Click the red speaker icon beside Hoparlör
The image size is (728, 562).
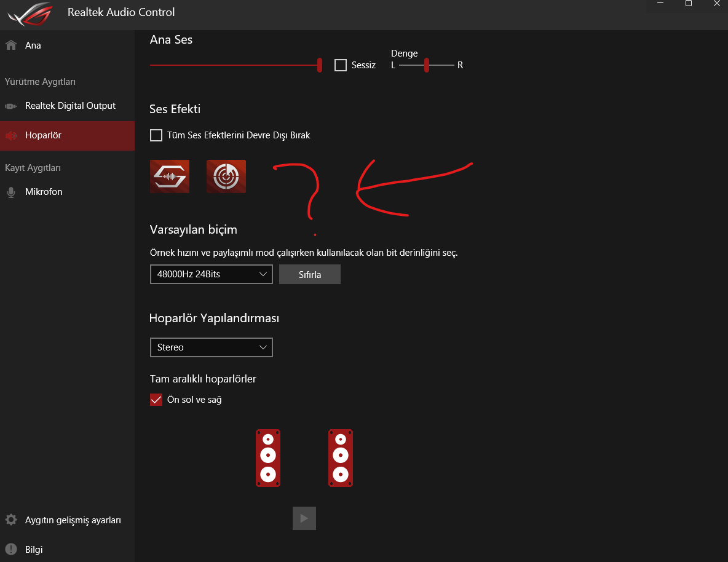tap(11, 136)
